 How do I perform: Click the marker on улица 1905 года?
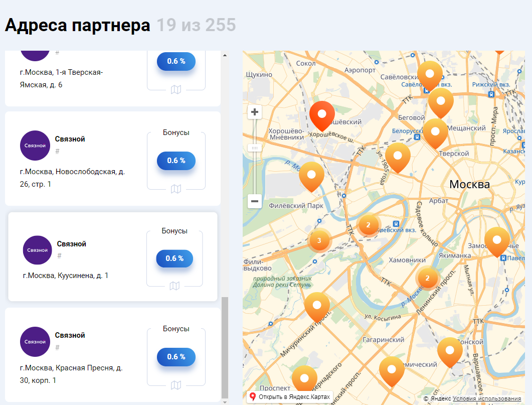[x=398, y=157]
